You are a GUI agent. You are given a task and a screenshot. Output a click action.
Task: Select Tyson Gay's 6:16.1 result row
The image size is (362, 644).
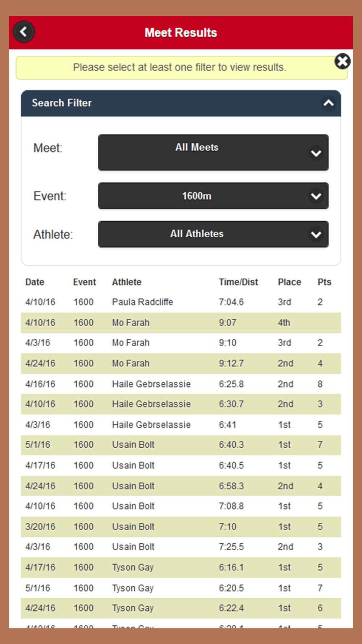(181, 567)
